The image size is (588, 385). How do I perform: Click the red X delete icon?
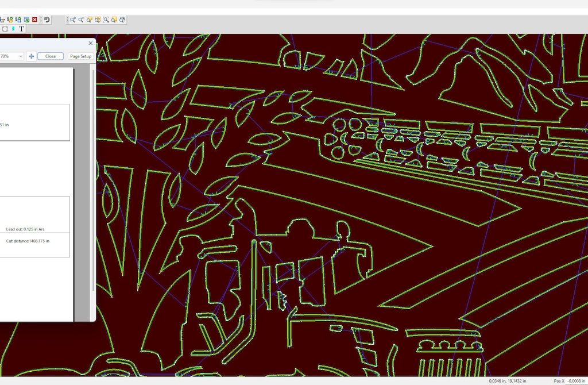(x=34, y=20)
